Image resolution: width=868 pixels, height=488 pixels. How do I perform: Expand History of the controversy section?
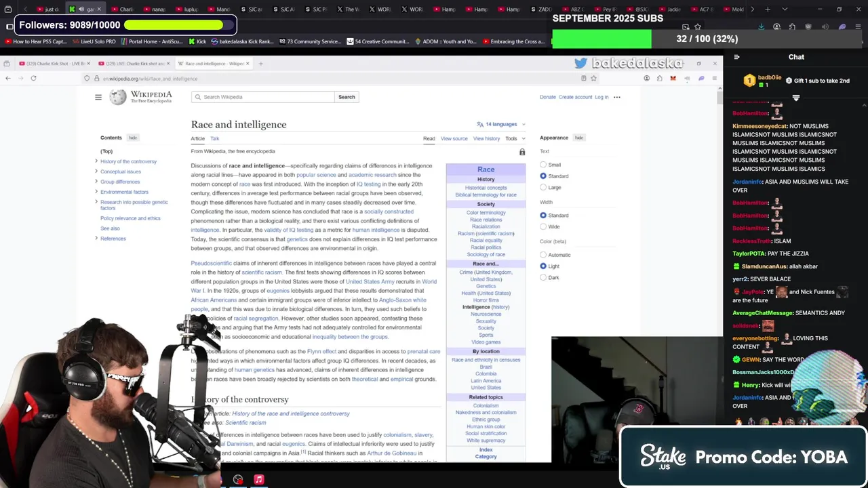96,161
